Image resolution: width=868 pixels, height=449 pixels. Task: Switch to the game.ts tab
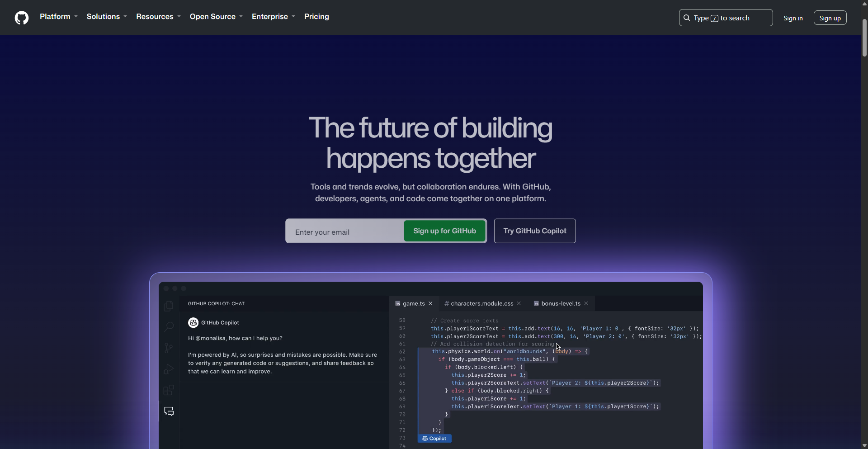[x=414, y=303]
